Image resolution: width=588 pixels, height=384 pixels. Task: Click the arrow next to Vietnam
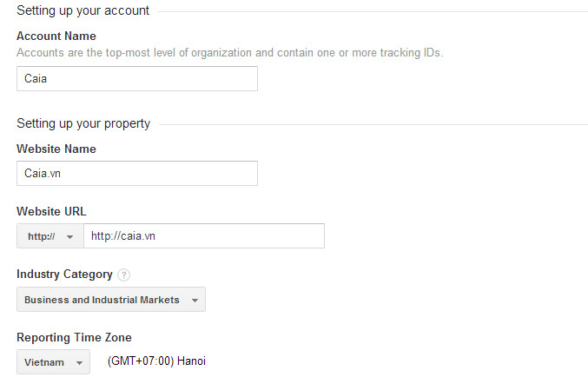click(79, 362)
